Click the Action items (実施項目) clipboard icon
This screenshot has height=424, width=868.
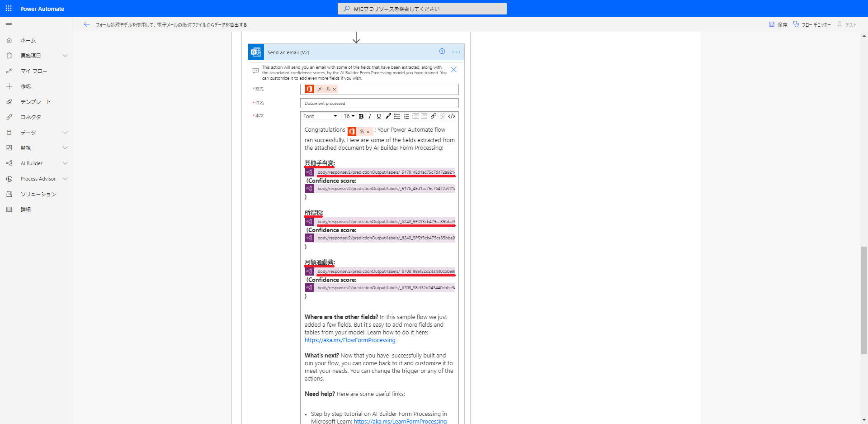tap(9, 56)
